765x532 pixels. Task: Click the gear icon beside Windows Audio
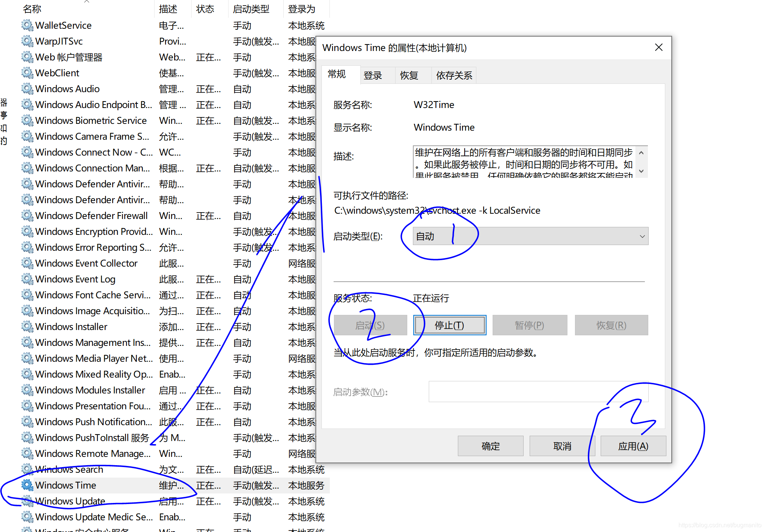click(27, 89)
